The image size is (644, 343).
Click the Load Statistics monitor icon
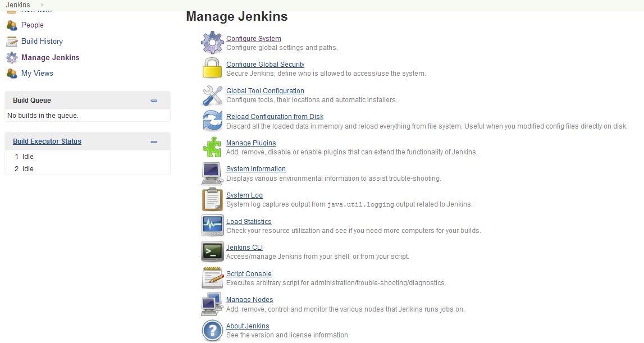pyautogui.click(x=212, y=226)
